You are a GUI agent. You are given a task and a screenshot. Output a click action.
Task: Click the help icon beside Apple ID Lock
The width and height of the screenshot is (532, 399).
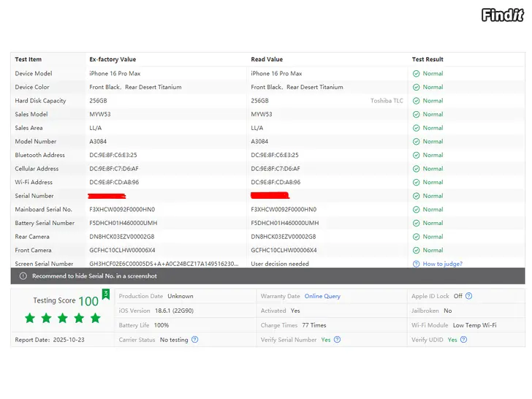pos(469,296)
